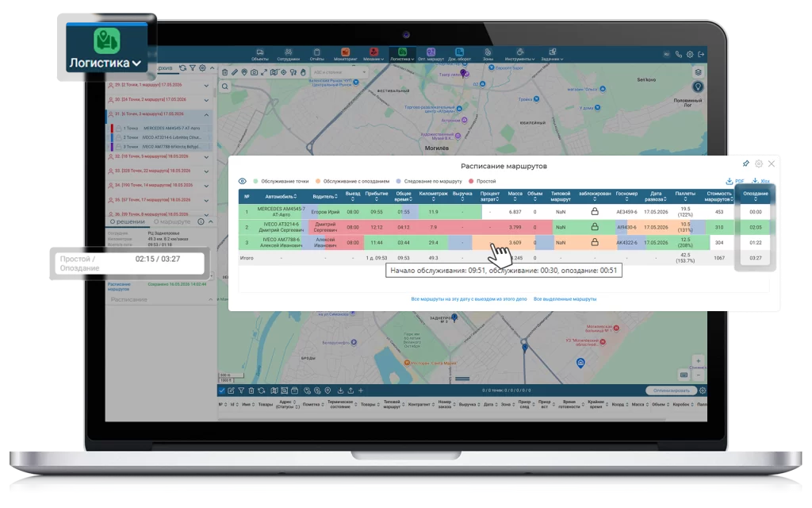Open settings gear in top bar
This screenshot has width=812, height=508.
point(690,55)
